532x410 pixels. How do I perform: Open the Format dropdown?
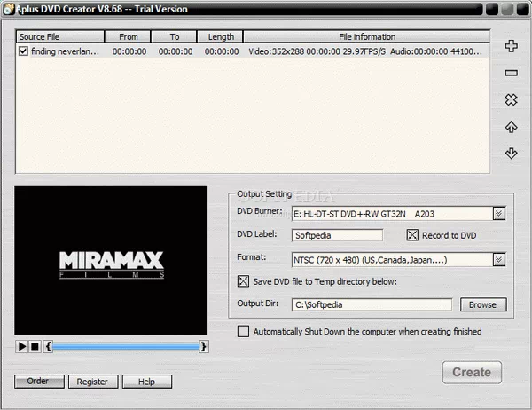coord(498,260)
